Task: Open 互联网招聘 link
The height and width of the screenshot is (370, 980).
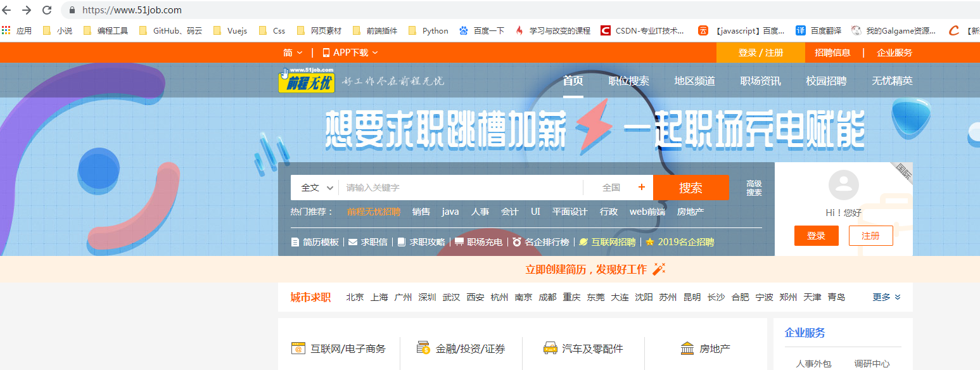Action: [608, 242]
